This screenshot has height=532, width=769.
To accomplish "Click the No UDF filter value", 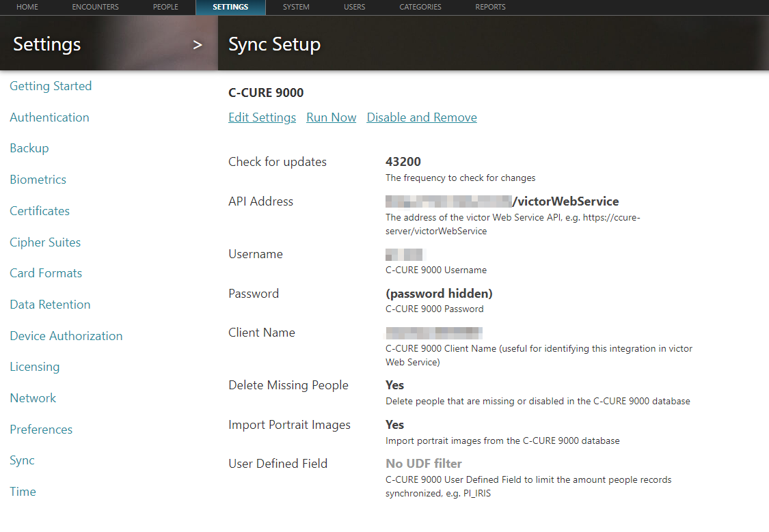I will pyautogui.click(x=424, y=464).
